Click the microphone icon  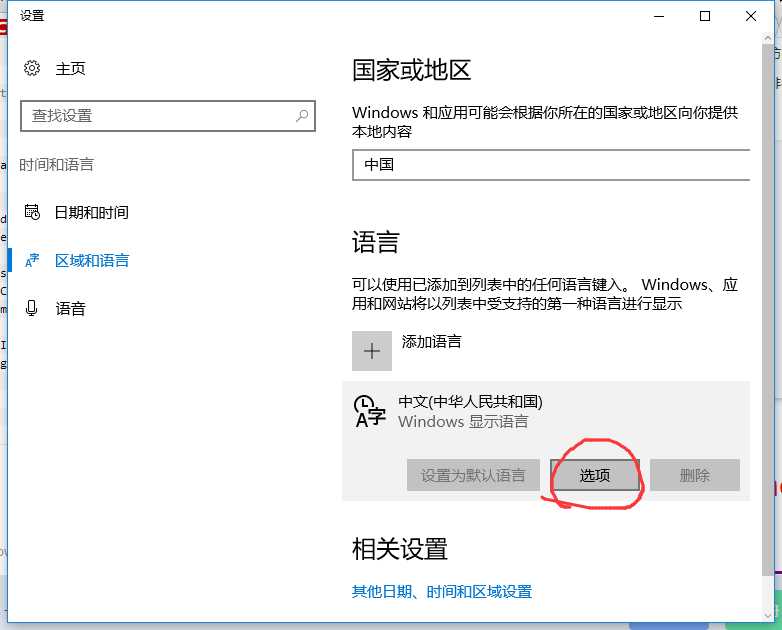click(31, 308)
